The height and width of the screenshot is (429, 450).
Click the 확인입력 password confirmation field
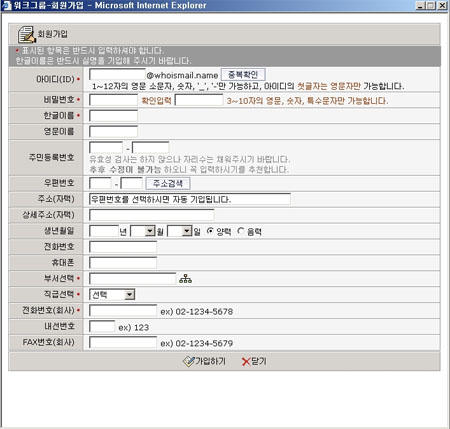(x=199, y=100)
